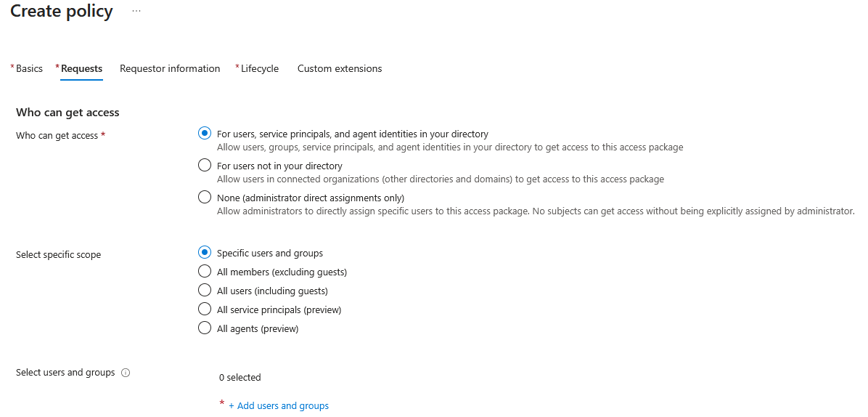This screenshot has height=417, width=868.
Task: Click the '0 selected' count text
Action: pos(239,377)
